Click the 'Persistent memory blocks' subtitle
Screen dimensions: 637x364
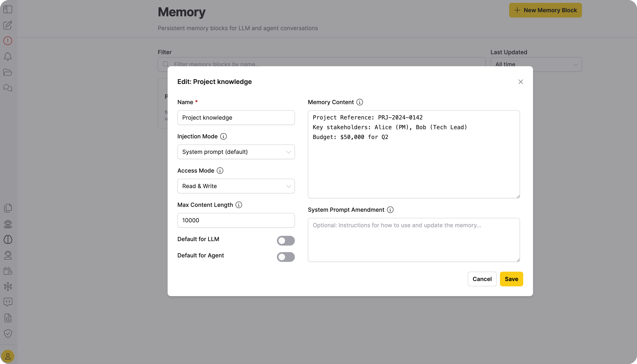pyautogui.click(x=238, y=28)
